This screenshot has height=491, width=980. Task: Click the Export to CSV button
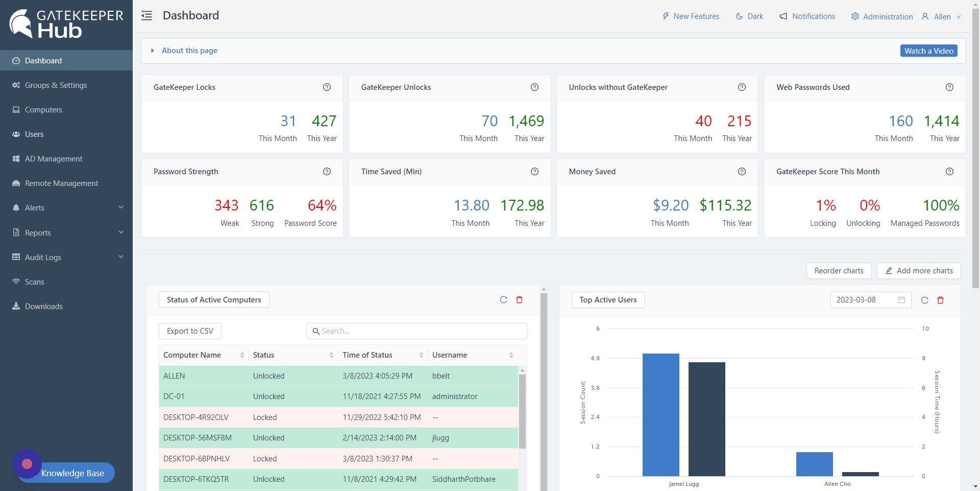pos(190,331)
